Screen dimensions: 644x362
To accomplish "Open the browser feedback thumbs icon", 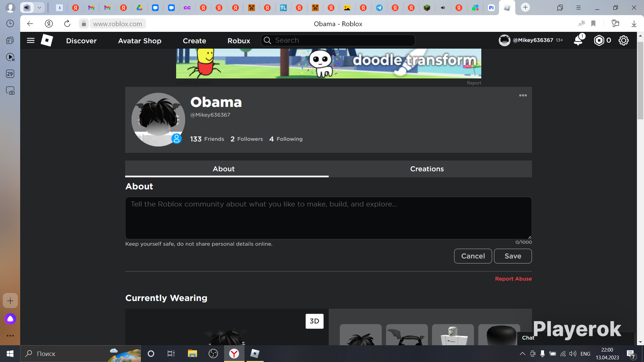I will click(615, 24).
